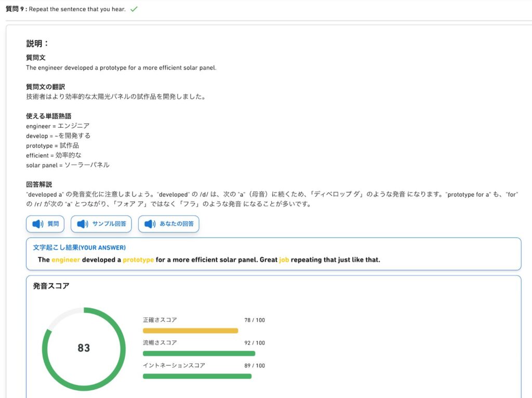Click the yellow 正確さスコア progress bar
Viewport: 532px width, 398px height.
(190, 331)
